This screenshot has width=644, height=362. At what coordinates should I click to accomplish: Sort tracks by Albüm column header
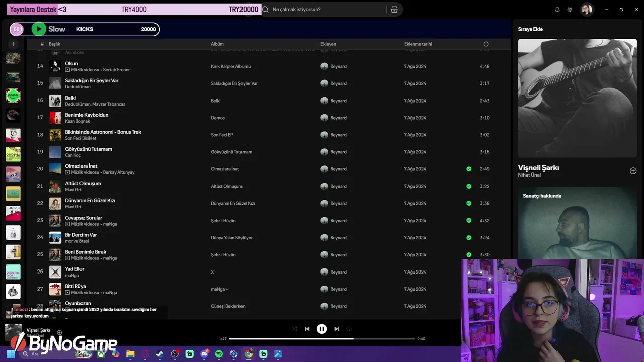pyautogui.click(x=217, y=44)
